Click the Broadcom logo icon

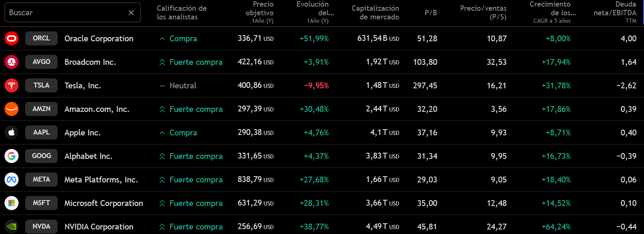[x=12, y=62]
